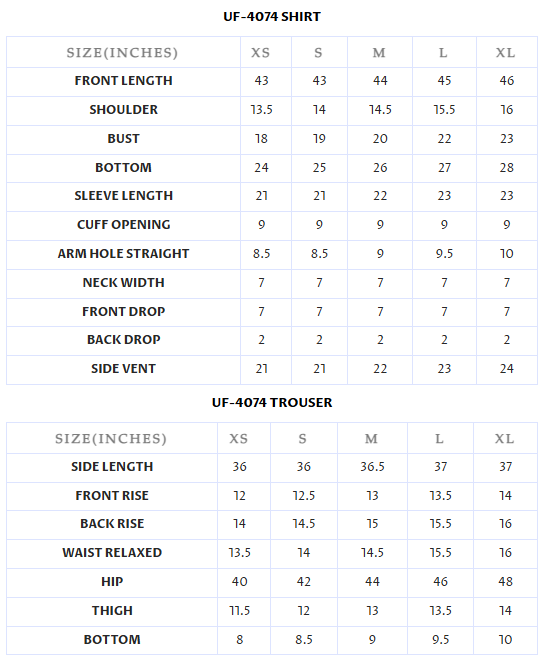Click the SLEEVE LENGTH row label
Screen dimensions: 544x662
pos(123,196)
